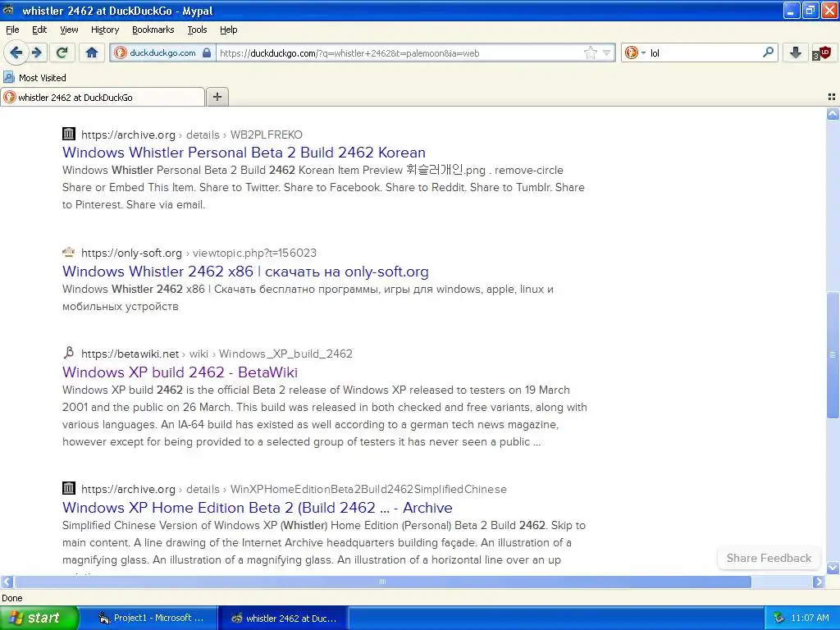Viewport: 840px width, 630px height.
Task: Click the list all tabs icon
Action: click(x=832, y=97)
